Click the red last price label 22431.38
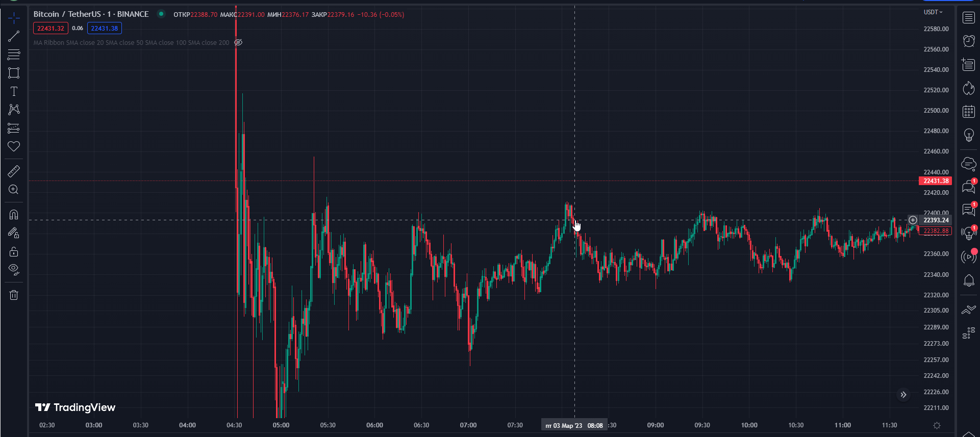This screenshot has width=980, height=437. tap(936, 181)
